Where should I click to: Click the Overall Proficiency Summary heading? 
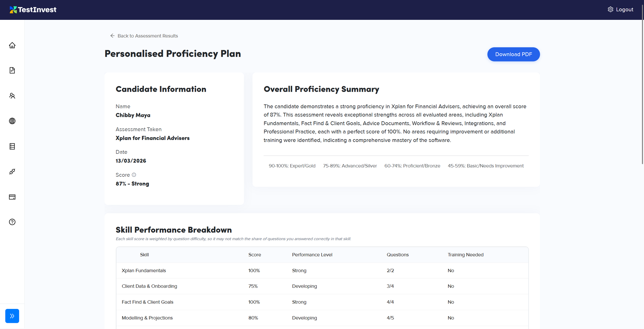[x=321, y=89]
